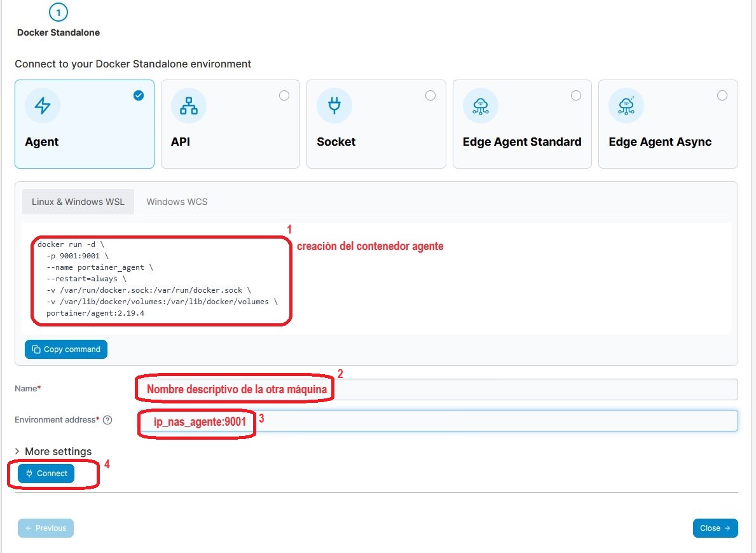756x553 pixels.
Task: Click the Edge Agent Async cloud icon
Action: coord(626,106)
